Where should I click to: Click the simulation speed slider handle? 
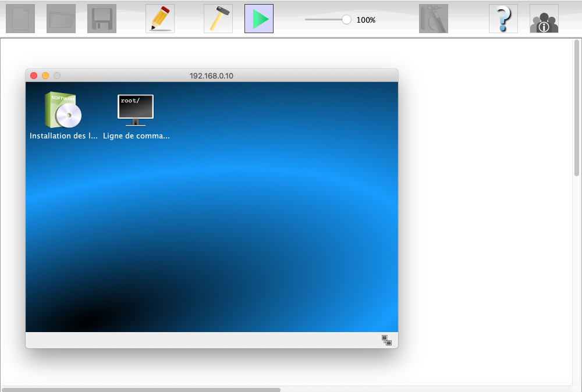tap(346, 19)
